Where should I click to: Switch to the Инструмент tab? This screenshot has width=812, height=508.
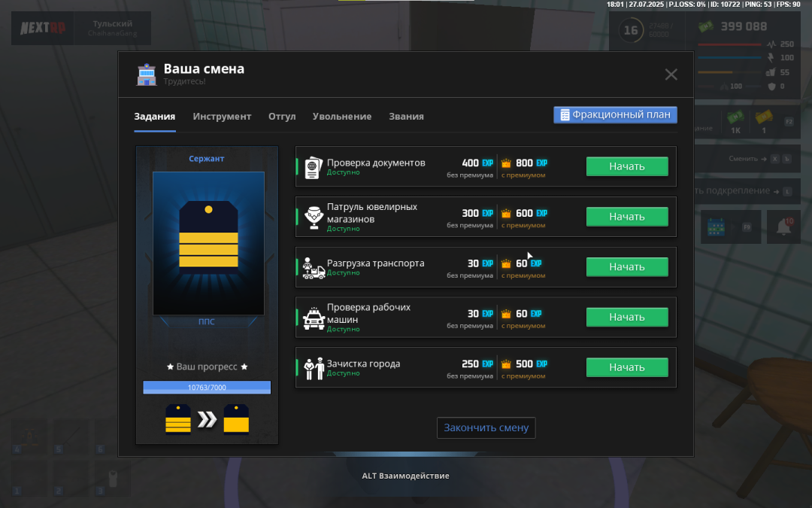coord(222,117)
